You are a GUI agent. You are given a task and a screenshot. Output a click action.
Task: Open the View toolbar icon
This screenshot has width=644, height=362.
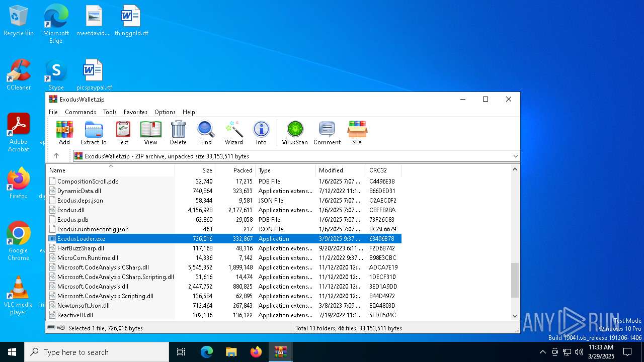pos(150,133)
